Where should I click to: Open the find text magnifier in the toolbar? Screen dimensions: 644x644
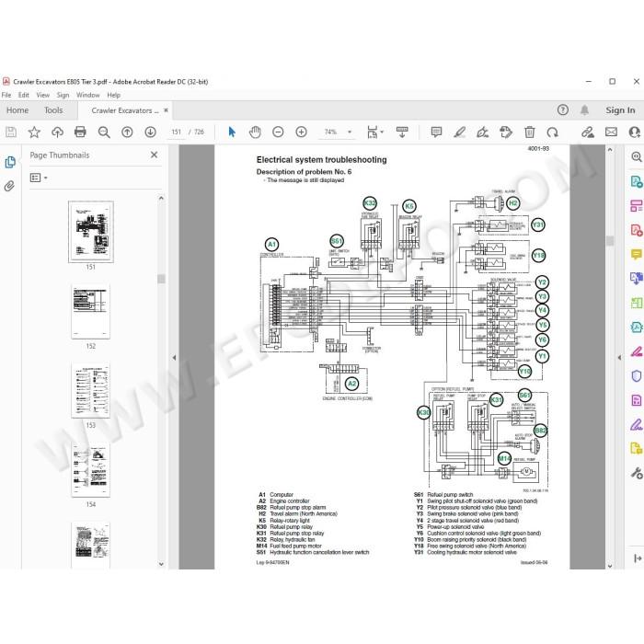pyautogui.click(x=104, y=132)
